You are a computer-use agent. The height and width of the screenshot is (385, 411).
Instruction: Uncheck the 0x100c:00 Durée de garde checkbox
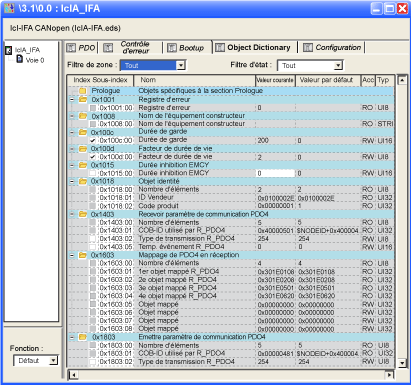93,141
